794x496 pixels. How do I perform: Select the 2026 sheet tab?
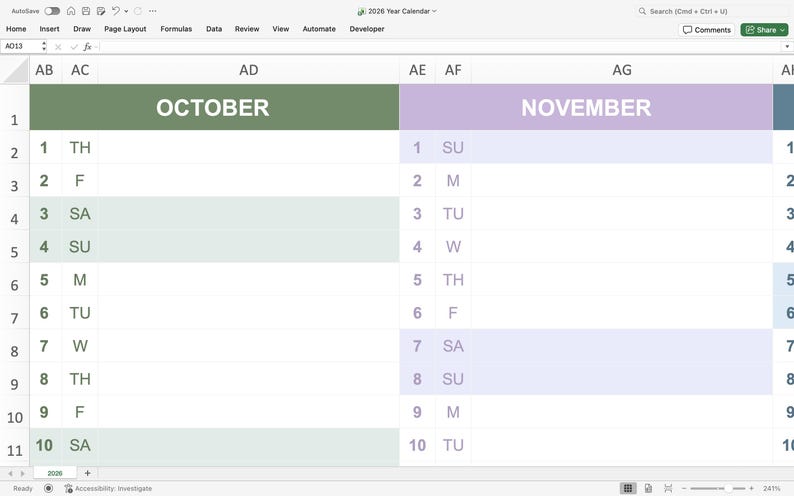click(55, 473)
